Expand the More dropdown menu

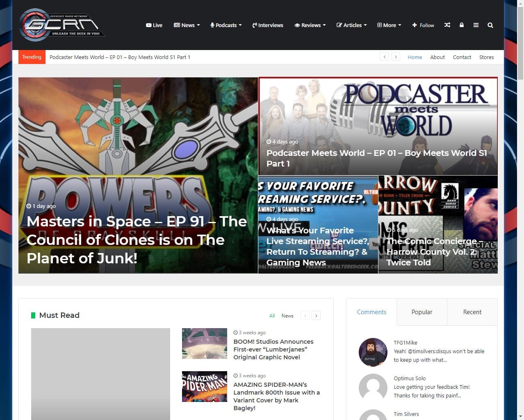[x=389, y=25]
